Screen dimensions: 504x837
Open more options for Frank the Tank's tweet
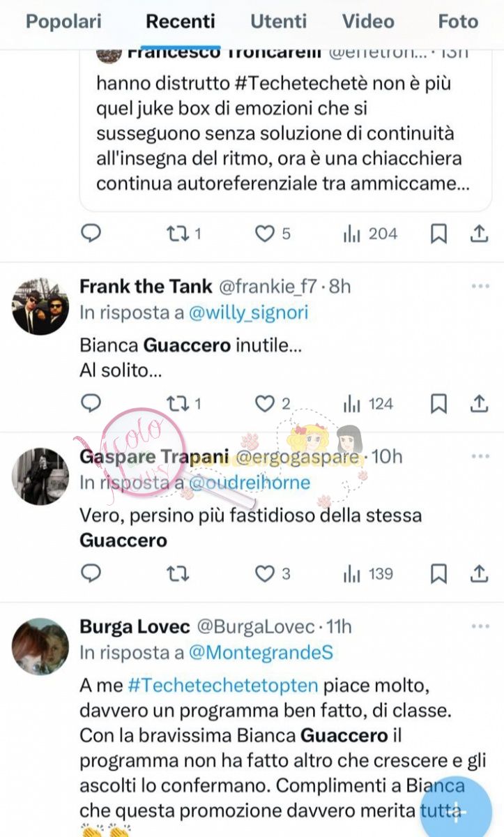pyautogui.click(x=480, y=287)
